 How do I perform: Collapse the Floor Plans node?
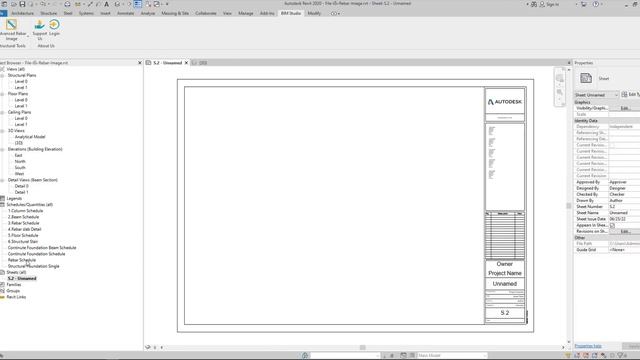(2, 94)
